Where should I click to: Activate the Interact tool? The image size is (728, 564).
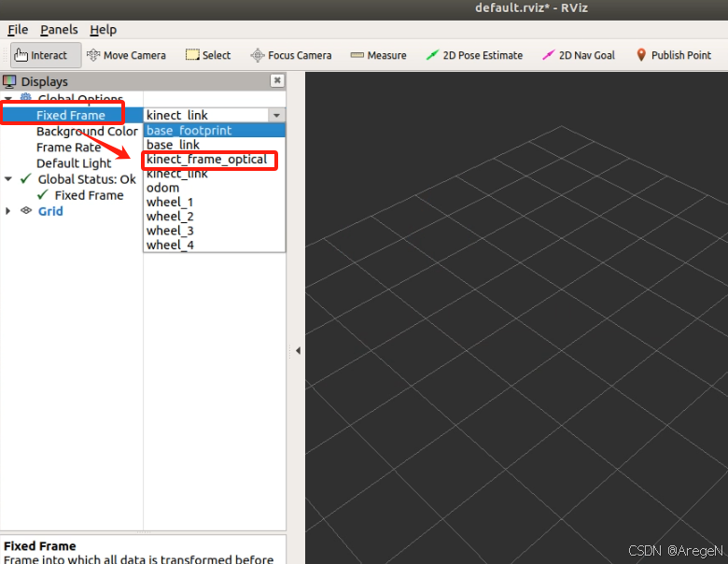point(46,55)
